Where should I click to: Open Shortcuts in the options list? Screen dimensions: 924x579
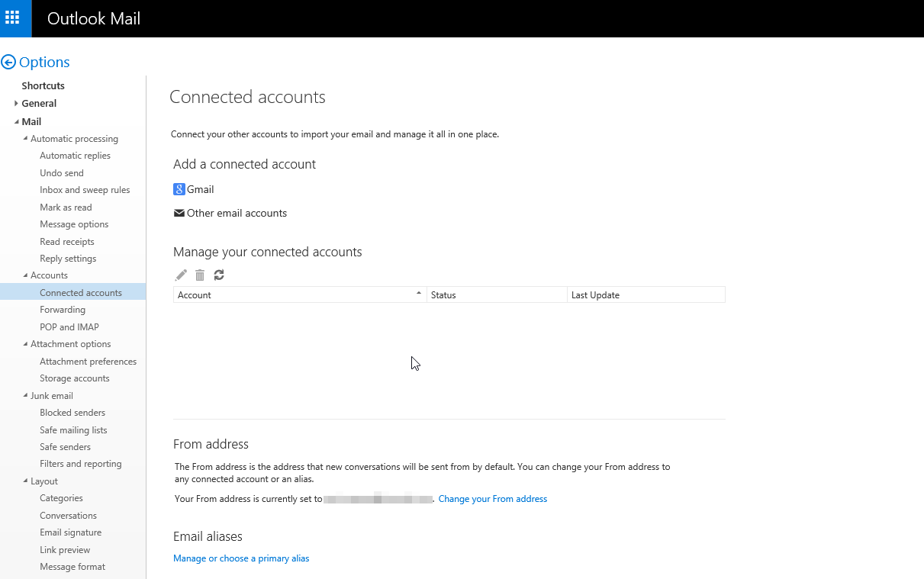[x=43, y=85]
